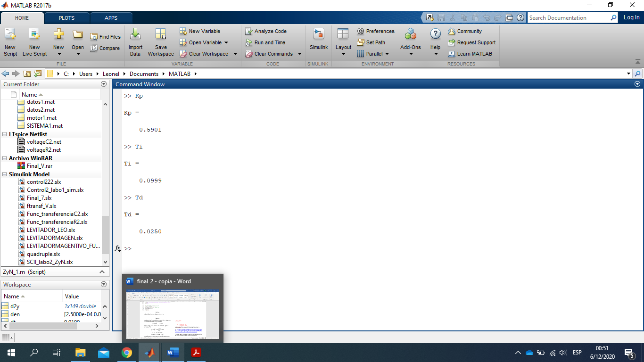This screenshot has width=644, height=362.
Task: Go back to previous folder
Action: pyautogui.click(x=6, y=74)
